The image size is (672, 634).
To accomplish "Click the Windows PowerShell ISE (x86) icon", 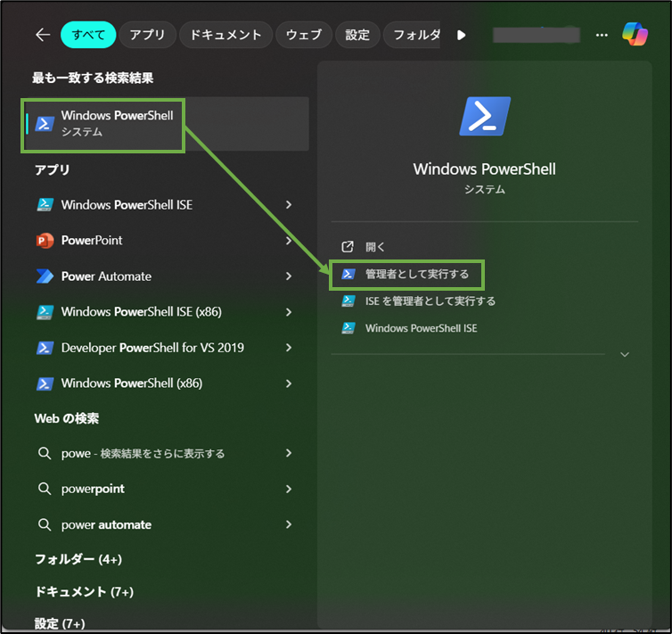I will pos(45,311).
